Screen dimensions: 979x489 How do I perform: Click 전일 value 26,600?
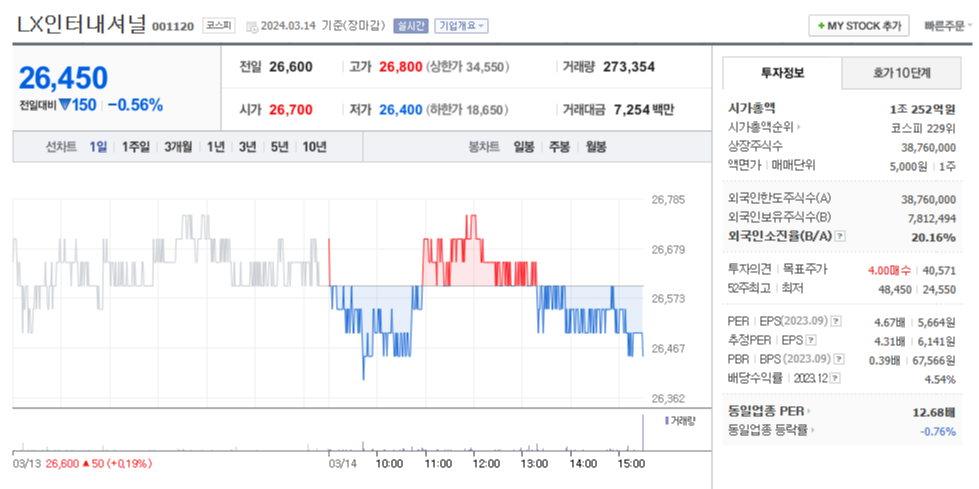click(x=291, y=67)
